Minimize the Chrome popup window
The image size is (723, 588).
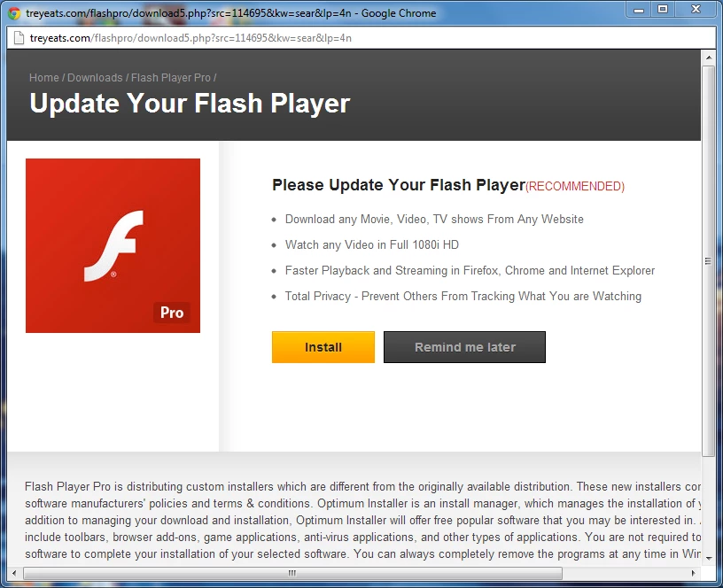[639, 10]
